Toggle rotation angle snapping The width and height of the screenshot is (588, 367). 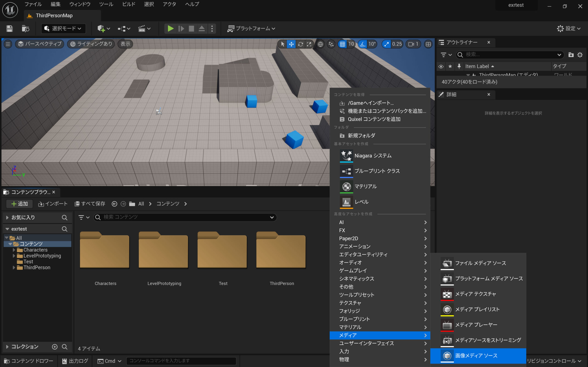(362, 44)
